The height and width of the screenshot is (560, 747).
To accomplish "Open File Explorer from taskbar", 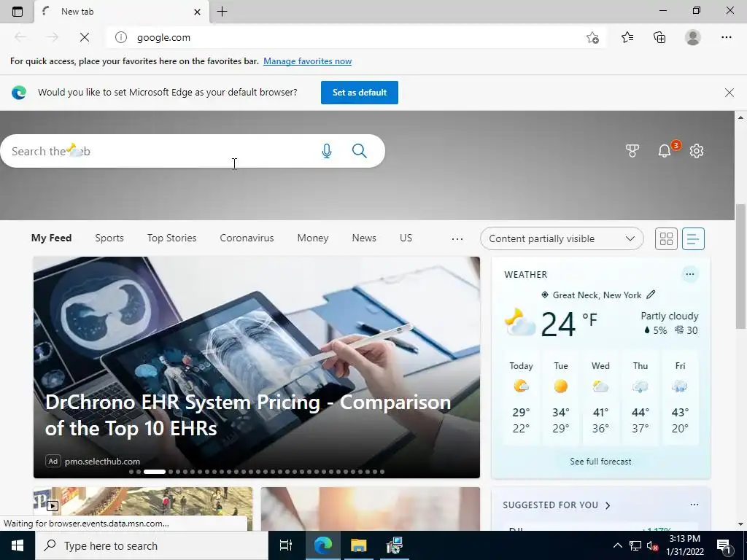I will 358,545.
